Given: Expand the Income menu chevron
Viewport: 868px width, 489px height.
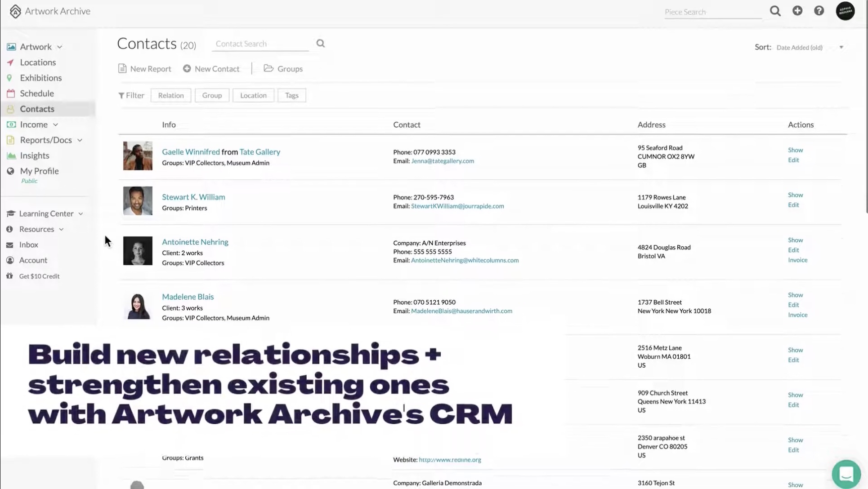Looking at the screenshot, I should tap(55, 124).
